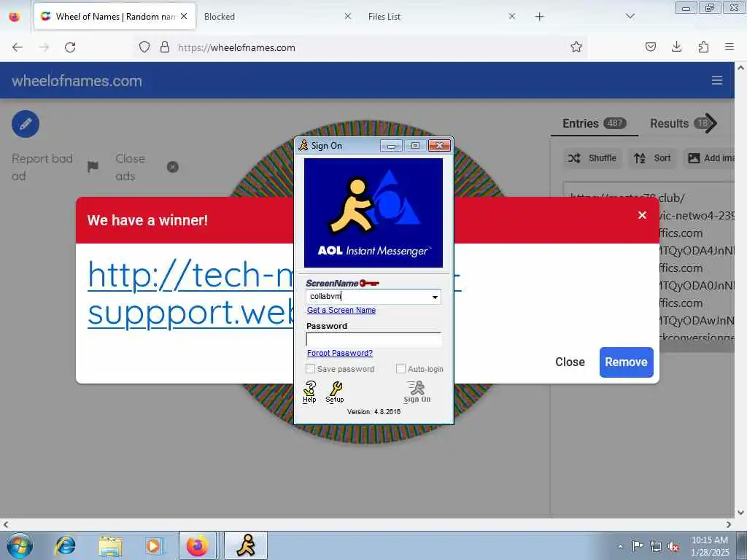Go back with the browser back arrow

18,47
